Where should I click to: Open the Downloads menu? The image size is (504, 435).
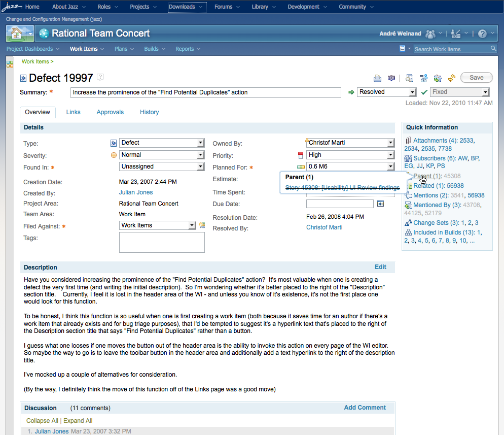tap(187, 7)
